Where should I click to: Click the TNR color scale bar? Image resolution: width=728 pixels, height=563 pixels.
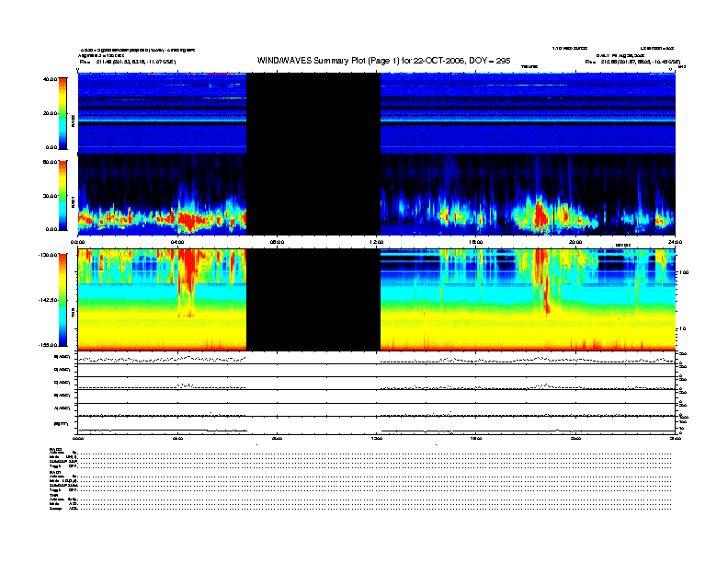pos(63,300)
